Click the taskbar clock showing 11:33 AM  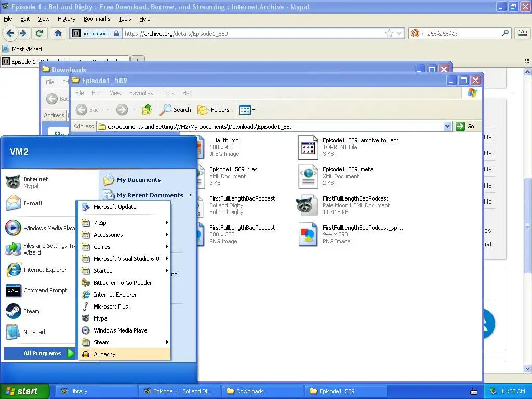(x=513, y=391)
